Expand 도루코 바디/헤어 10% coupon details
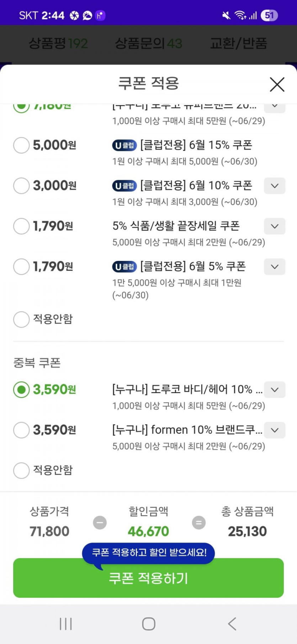 click(x=274, y=390)
